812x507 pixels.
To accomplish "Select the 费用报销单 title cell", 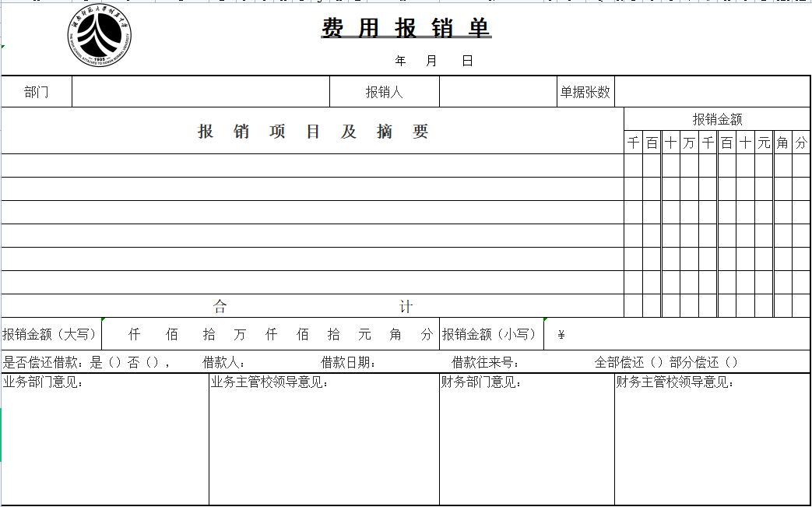I will pyautogui.click(x=406, y=28).
